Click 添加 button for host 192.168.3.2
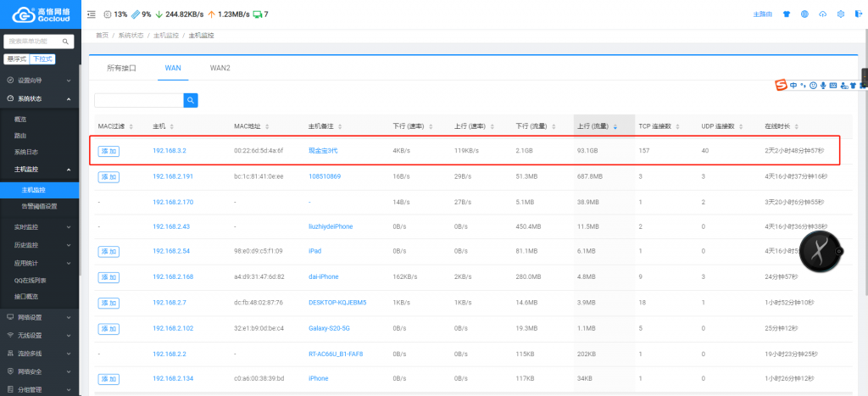This screenshot has height=396, width=868. [x=108, y=151]
